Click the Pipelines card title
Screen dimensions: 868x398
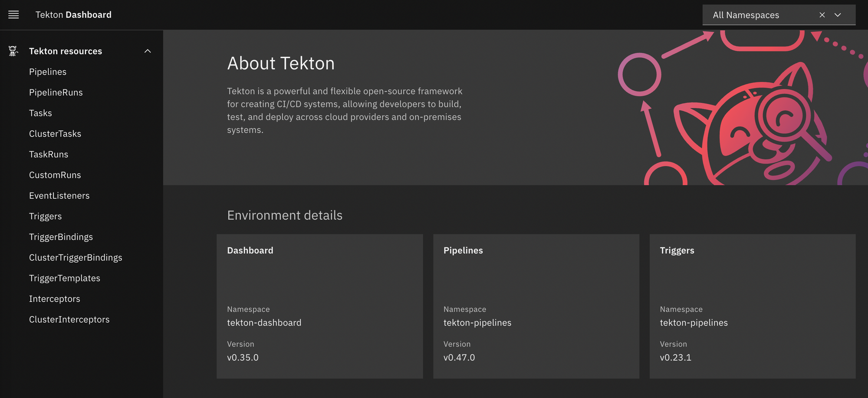(463, 250)
